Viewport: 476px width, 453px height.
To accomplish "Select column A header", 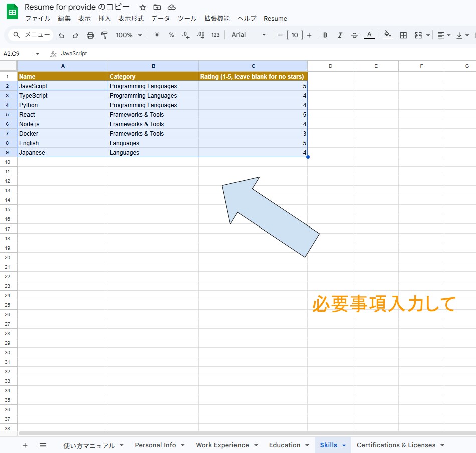I will (x=63, y=66).
